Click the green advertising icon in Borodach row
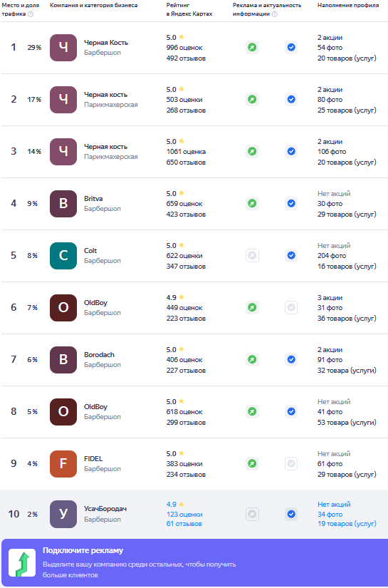This screenshot has height=588, width=388. tap(253, 360)
